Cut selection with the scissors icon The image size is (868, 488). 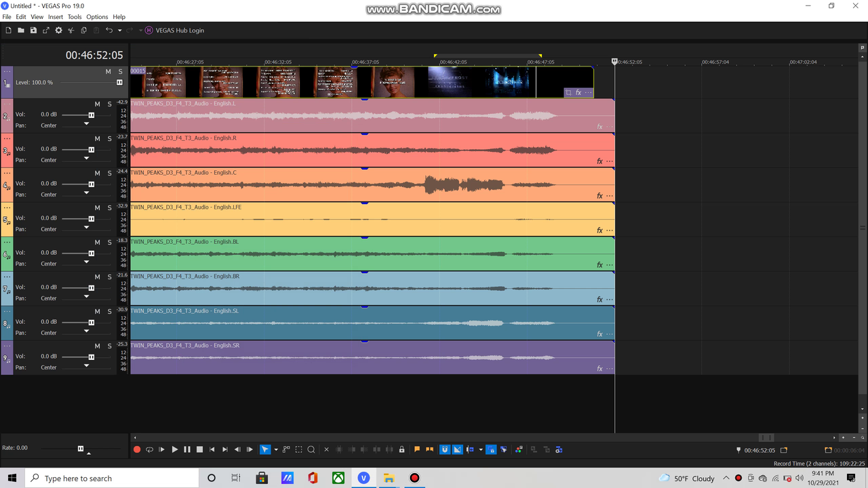pos(71,30)
